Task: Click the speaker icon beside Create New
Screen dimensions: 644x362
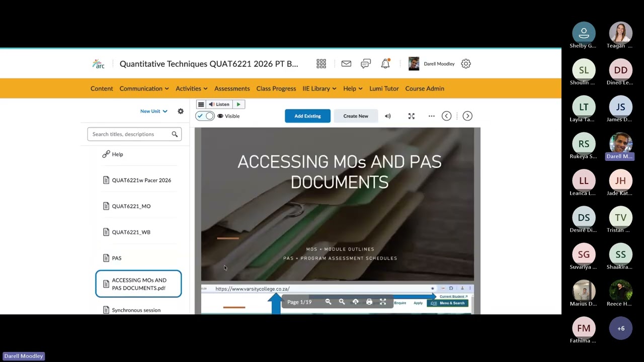Action: click(x=388, y=116)
